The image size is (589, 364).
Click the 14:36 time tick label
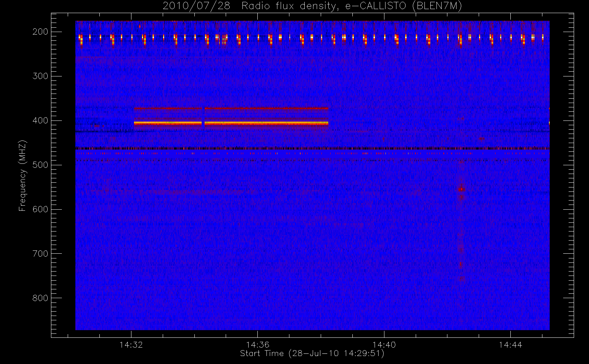click(x=258, y=344)
